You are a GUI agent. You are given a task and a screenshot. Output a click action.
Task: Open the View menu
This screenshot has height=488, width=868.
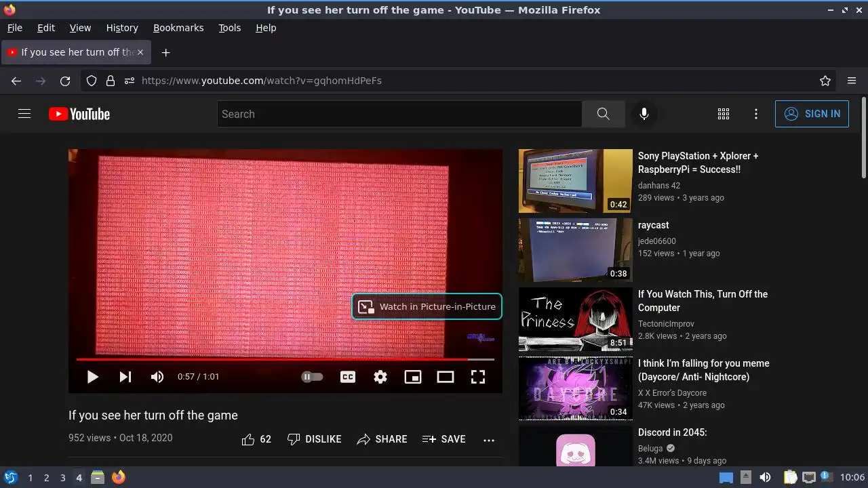coord(80,28)
